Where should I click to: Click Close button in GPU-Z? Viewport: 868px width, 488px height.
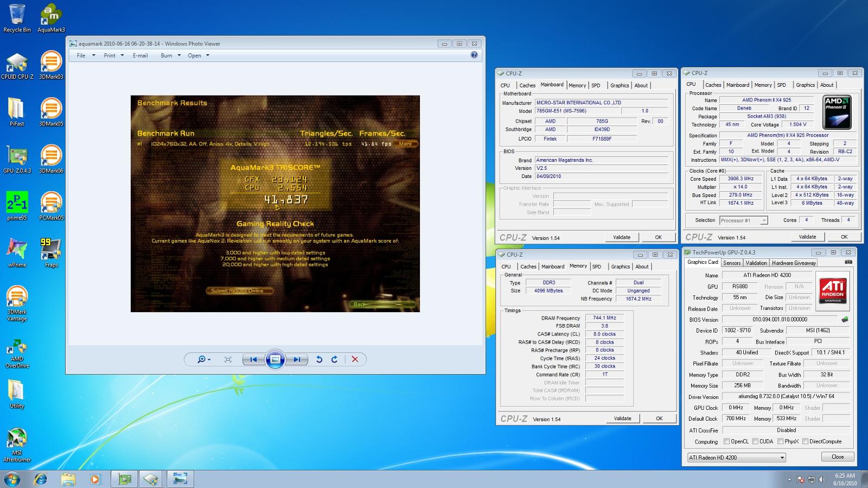click(838, 457)
